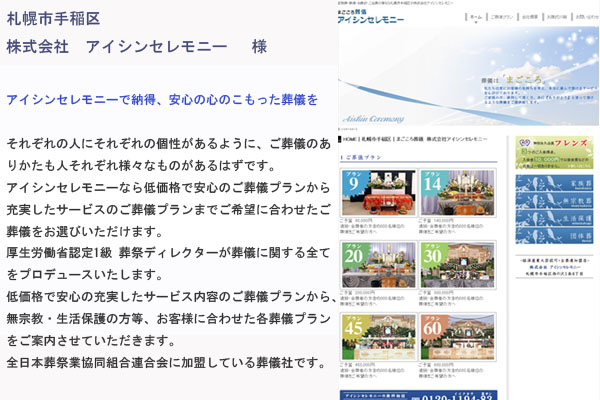Click the price text under プラン 60
Screen dimensions: 600x400
point(436,365)
